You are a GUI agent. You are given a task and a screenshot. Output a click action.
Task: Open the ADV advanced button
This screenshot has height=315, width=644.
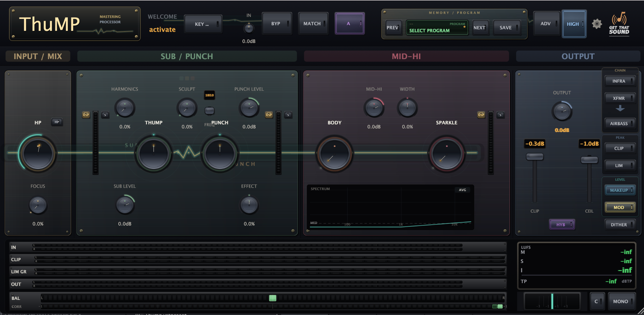pyautogui.click(x=547, y=24)
